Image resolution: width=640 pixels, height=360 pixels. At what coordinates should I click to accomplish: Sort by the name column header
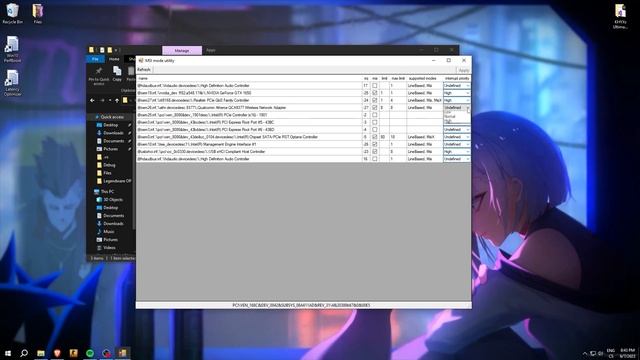pos(249,78)
